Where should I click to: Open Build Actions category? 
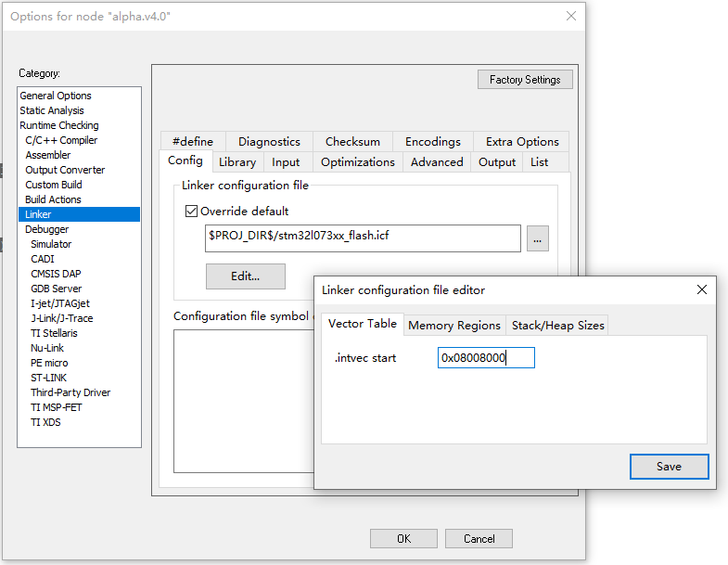(x=54, y=199)
